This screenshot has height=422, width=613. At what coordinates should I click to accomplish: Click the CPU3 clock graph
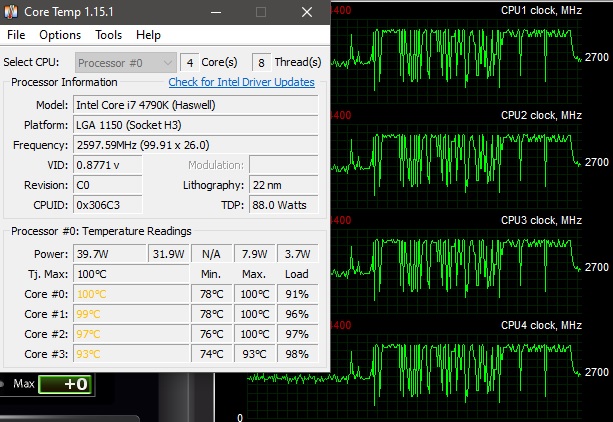coord(457,269)
